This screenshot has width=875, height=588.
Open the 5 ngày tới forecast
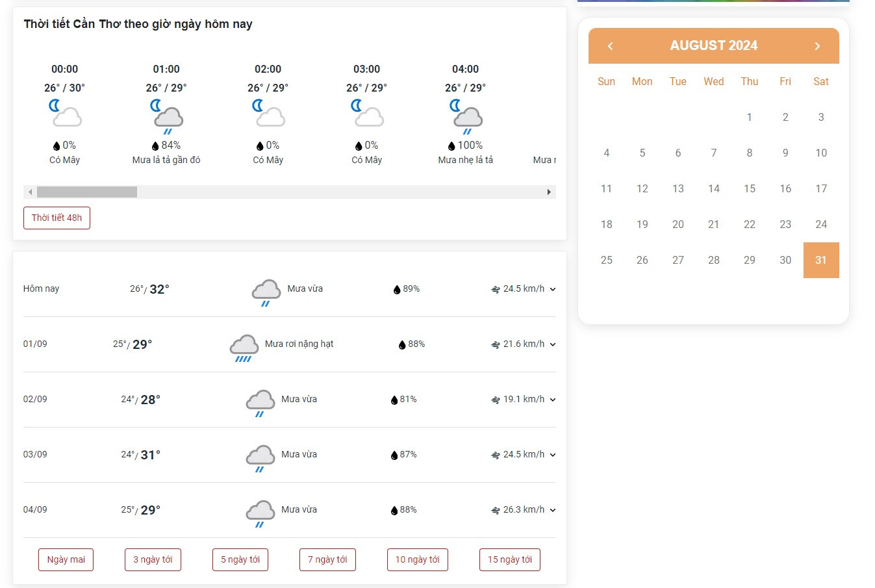pyautogui.click(x=240, y=559)
